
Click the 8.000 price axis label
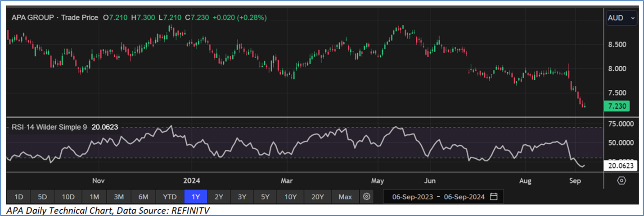[x=616, y=69]
